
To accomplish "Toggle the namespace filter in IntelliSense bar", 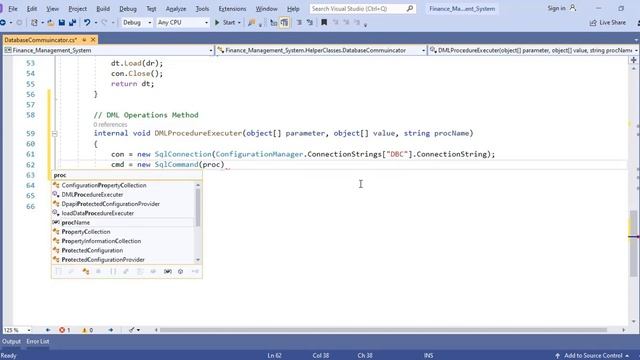I will [113, 271].
